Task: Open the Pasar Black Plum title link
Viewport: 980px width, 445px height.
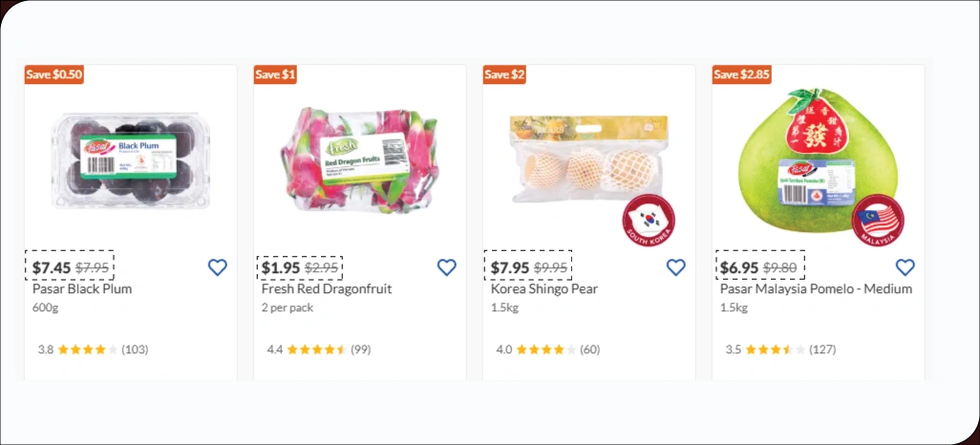Action: click(x=82, y=289)
